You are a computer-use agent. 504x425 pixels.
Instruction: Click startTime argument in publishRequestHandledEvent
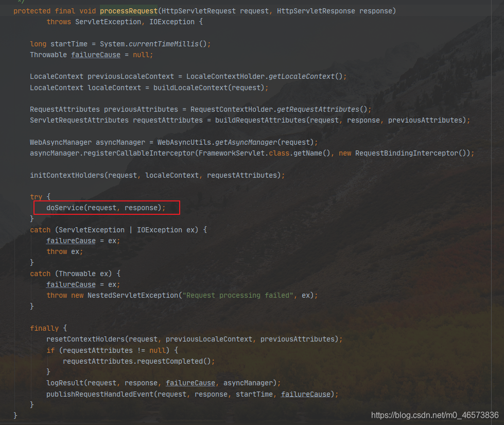coord(254,394)
